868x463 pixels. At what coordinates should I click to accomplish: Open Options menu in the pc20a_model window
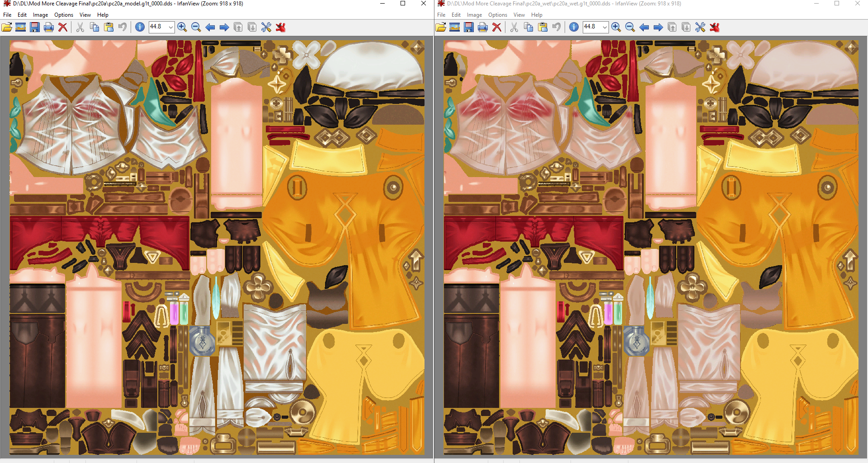click(64, 15)
